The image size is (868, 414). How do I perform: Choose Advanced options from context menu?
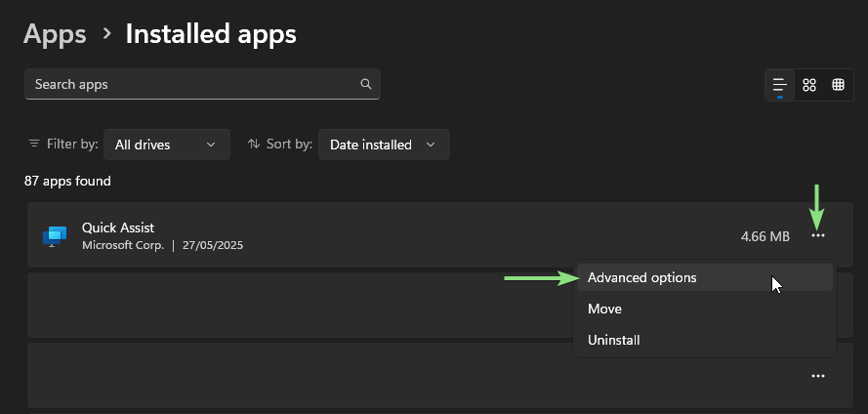point(705,277)
